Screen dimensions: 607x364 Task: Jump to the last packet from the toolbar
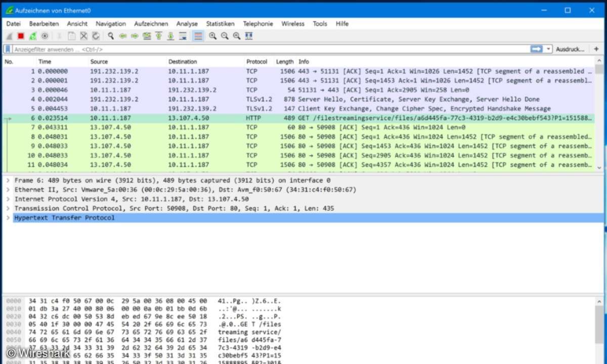point(171,36)
